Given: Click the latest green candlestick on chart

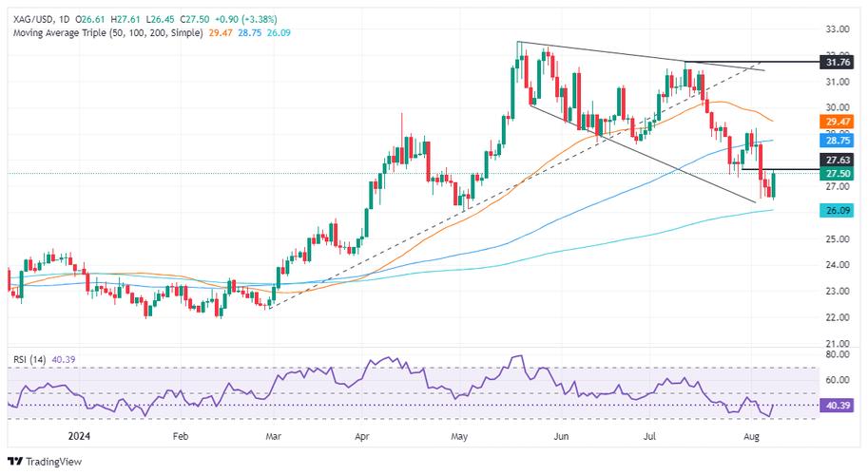Looking at the screenshot, I should tap(774, 185).
